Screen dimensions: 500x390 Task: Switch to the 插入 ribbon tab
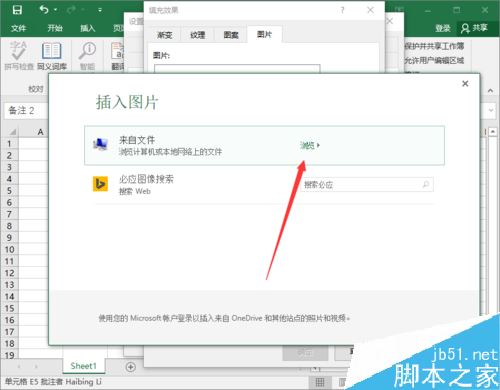(88, 28)
